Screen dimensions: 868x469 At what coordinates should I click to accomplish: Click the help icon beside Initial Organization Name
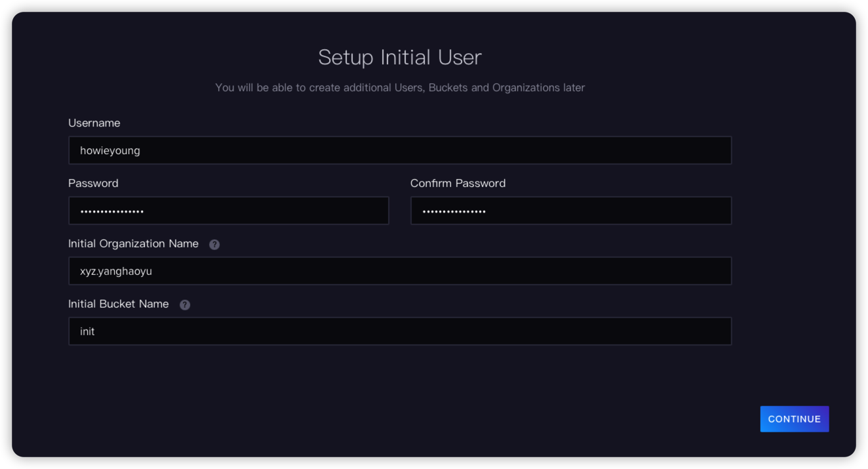(x=216, y=243)
